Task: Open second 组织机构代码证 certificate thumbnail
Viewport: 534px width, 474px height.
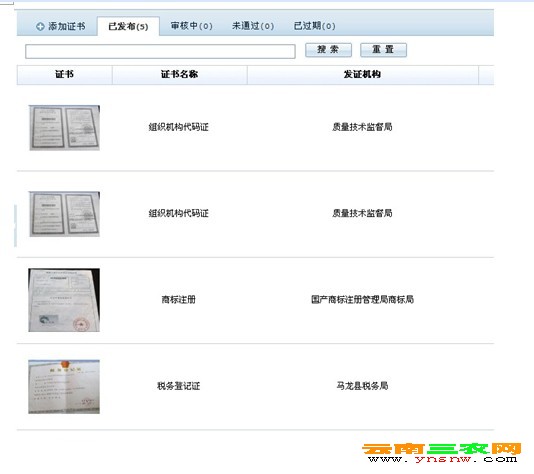Action: [x=64, y=214]
